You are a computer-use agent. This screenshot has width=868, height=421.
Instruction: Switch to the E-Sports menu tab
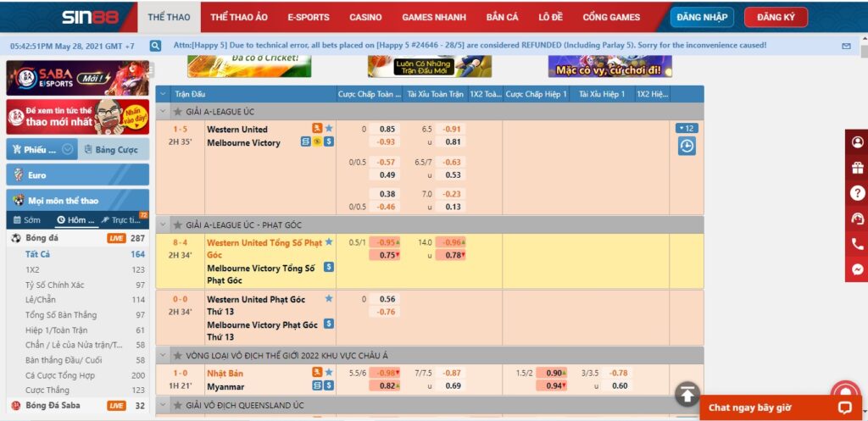[308, 17]
